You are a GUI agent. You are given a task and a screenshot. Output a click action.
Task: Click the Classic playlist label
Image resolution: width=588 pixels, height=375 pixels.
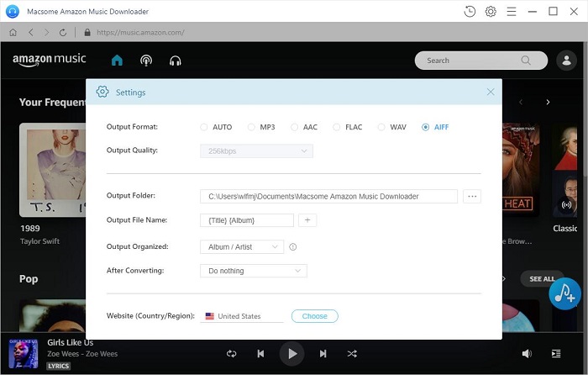click(564, 228)
